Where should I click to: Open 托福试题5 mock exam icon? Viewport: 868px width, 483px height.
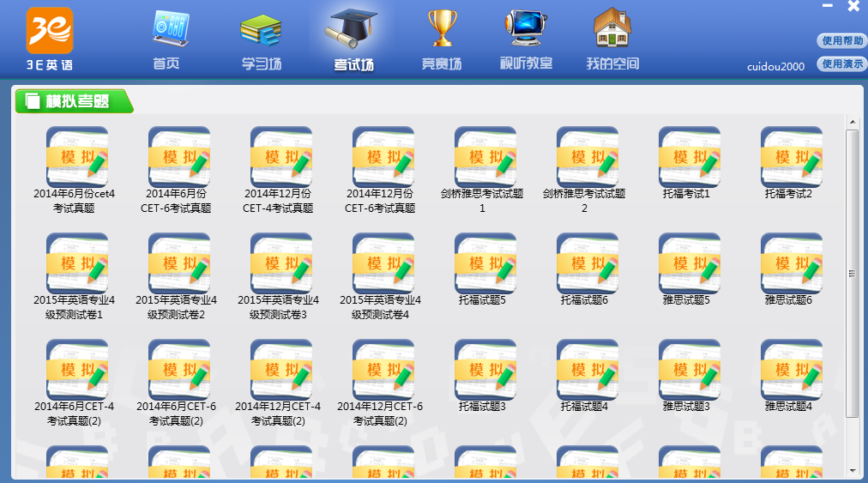pyautogui.click(x=485, y=263)
